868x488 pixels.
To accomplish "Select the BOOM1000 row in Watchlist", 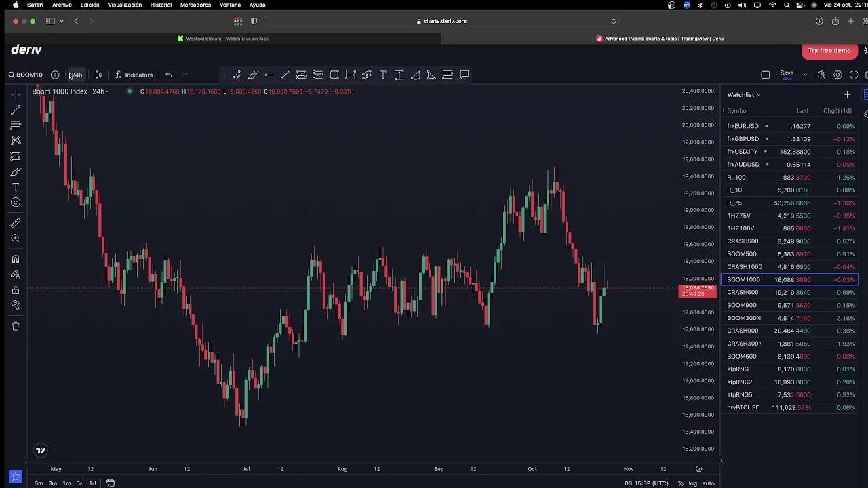I will coord(789,280).
